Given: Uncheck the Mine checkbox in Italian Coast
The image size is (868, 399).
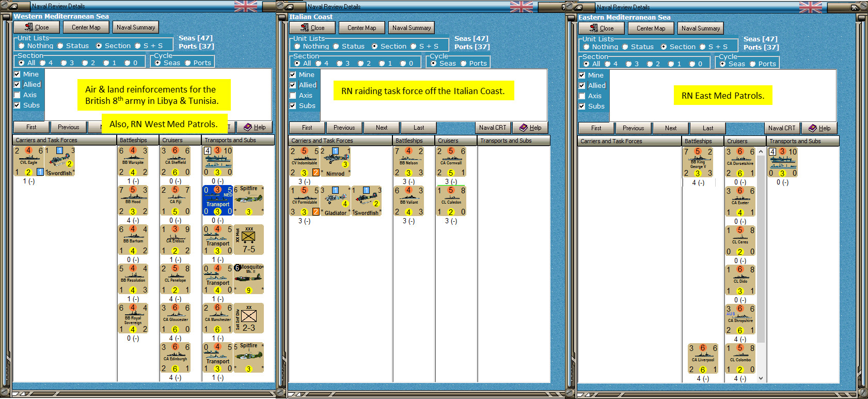Looking at the screenshot, I should pos(293,74).
